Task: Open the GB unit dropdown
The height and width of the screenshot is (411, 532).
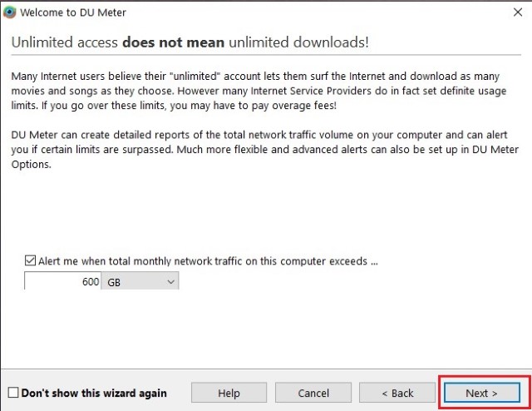Action: (140, 281)
